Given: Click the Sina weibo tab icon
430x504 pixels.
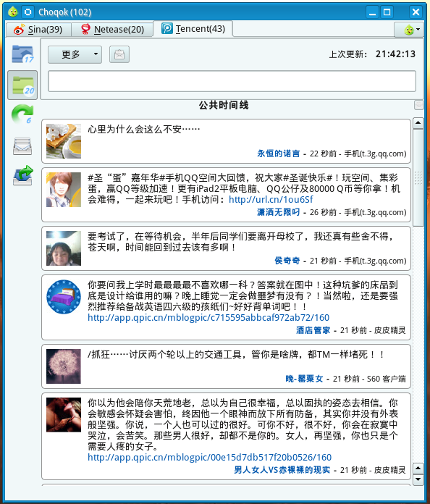Looking at the screenshot, I should point(19,30).
